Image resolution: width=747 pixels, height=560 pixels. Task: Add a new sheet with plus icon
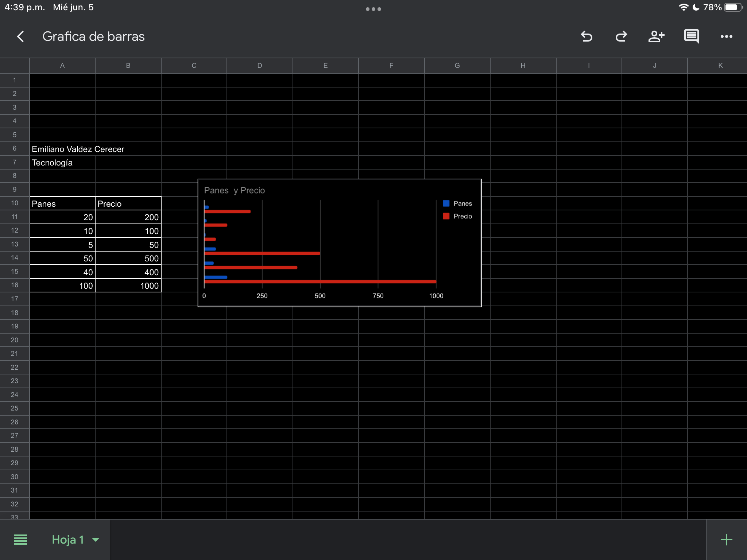point(726,540)
